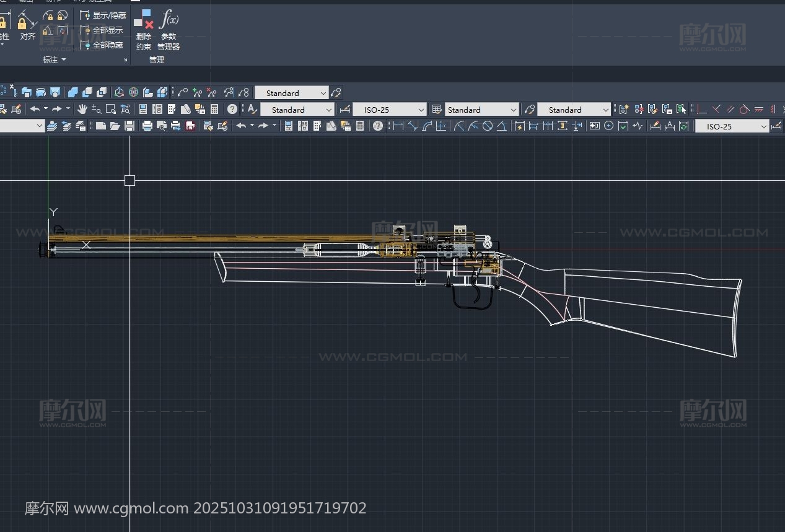
Task: Click the Open folder icon in bottom toolbar
Action: (115, 126)
